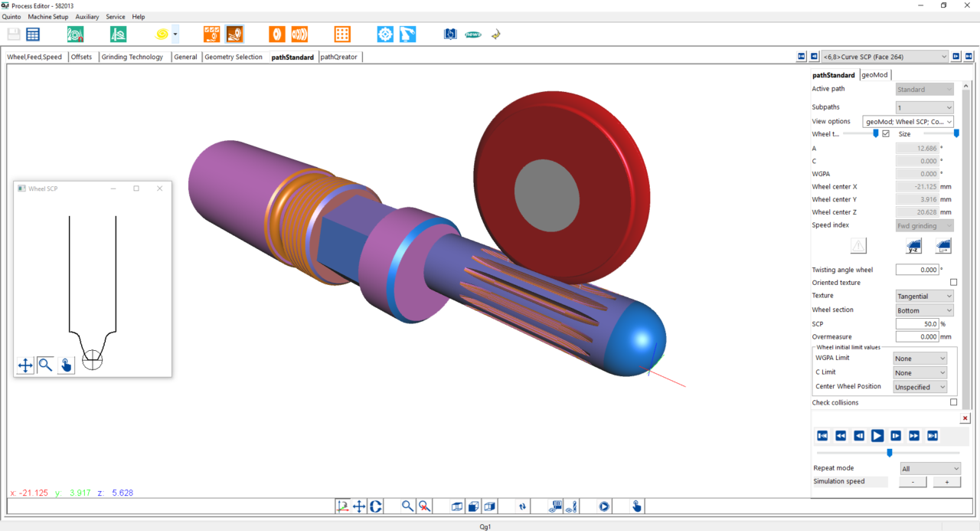Click the Play button in simulation controls
The image size is (980, 531).
(877, 435)
